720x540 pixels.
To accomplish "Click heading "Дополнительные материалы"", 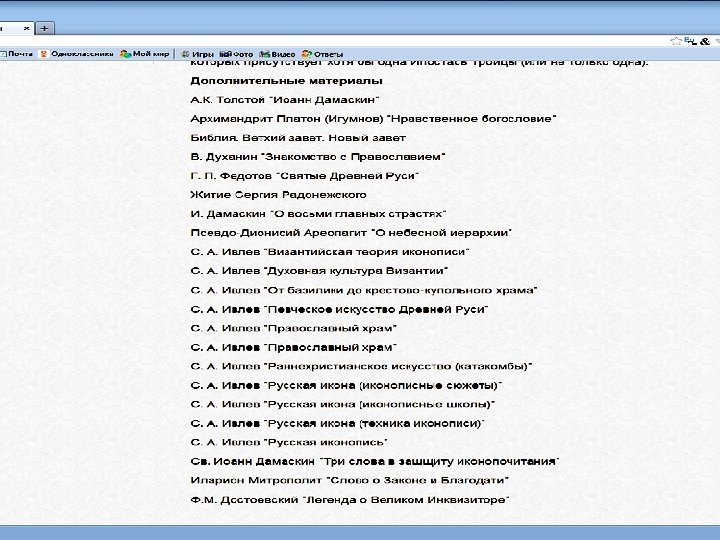I will click(x=287, y=81).
